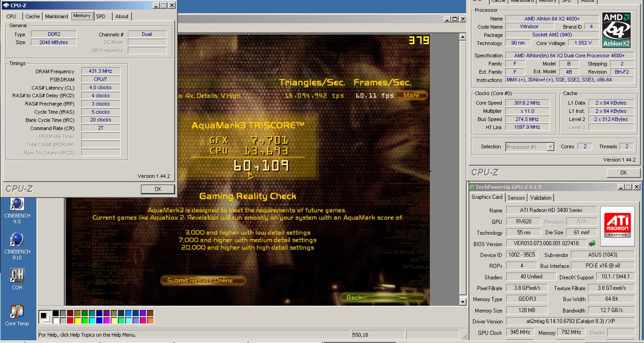Click the TechPowerUp GPU-Z title bar icon
The width and height of the screenshot is (644, 343).
coord(472,187)
